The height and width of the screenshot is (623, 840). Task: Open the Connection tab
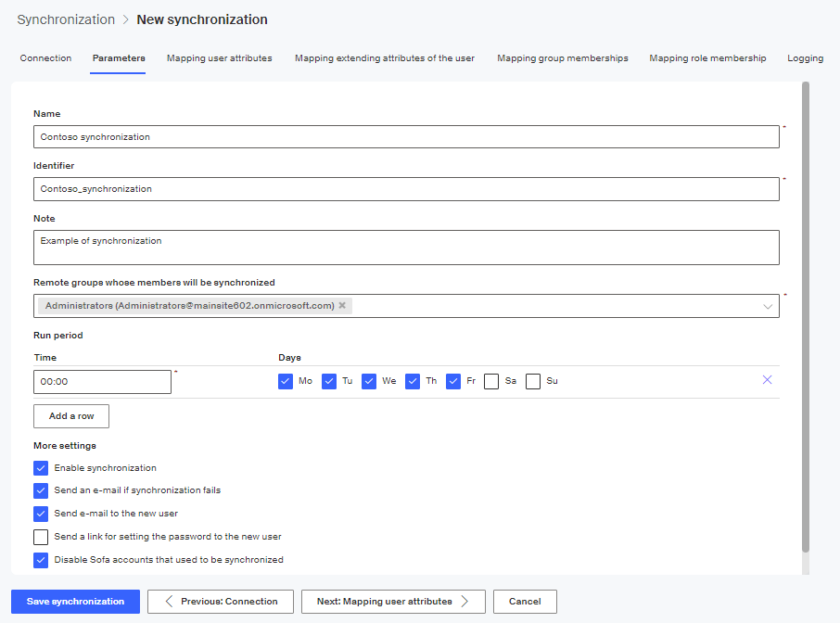pos(45,58)
